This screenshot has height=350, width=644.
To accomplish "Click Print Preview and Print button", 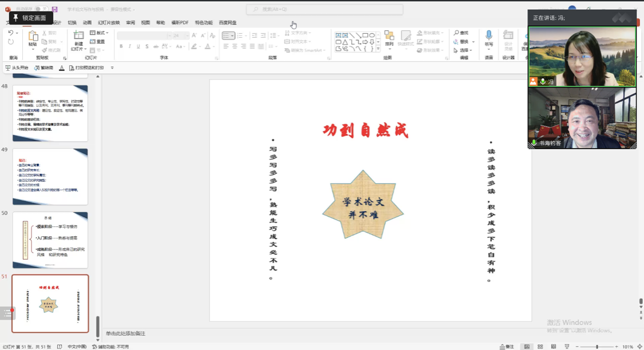I will (86, 68).
